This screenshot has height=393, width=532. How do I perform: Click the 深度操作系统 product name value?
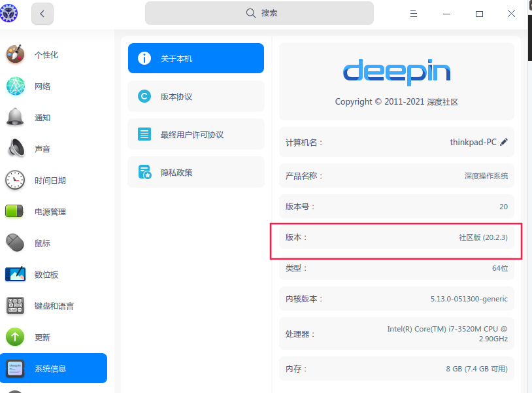click(x=486, y=176)
